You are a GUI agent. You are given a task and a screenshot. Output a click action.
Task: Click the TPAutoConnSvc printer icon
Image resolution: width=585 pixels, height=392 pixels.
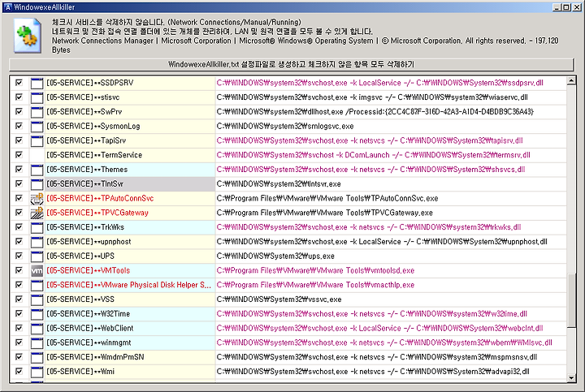(x=37, y=199)
